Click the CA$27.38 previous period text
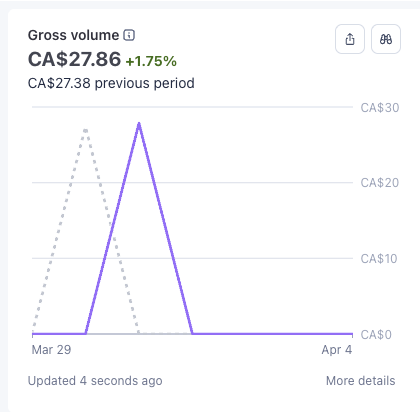This screenshot has width=420, height=412. pyautogui.click(x=111, y=83)
